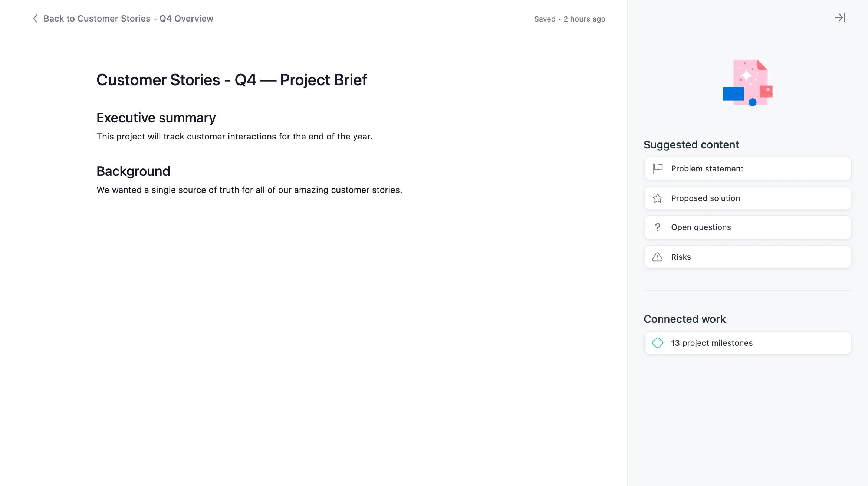This screenshot has width=868, height=486.
Task: Insert the Open questions section
Action: [747, 227]
